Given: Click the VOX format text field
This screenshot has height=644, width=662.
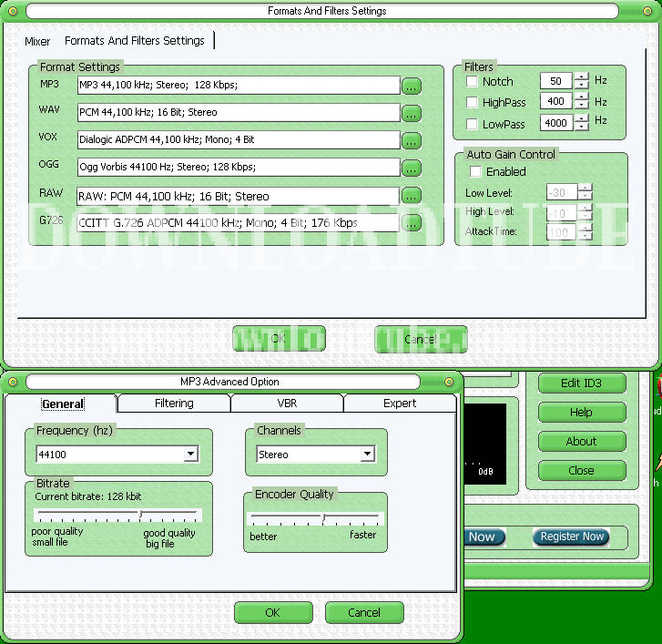Looking at the screenshot, I should point(239,139).
